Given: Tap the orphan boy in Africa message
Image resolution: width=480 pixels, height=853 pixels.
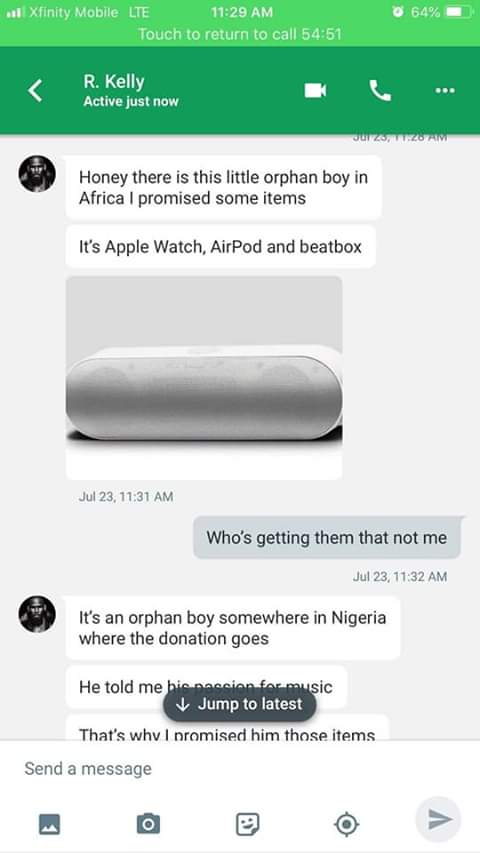Looking at the screenshot, I should click(x=224, y=188).
